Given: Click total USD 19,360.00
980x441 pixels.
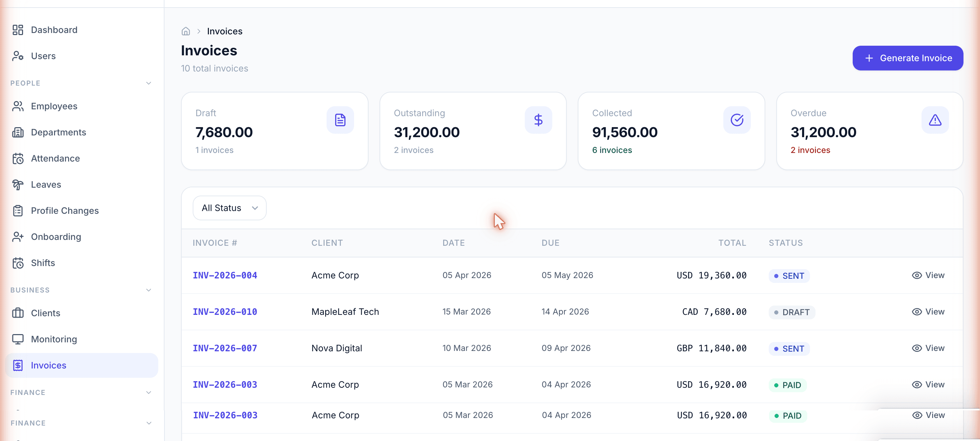Looking at the screenshot, I should 711,275.
